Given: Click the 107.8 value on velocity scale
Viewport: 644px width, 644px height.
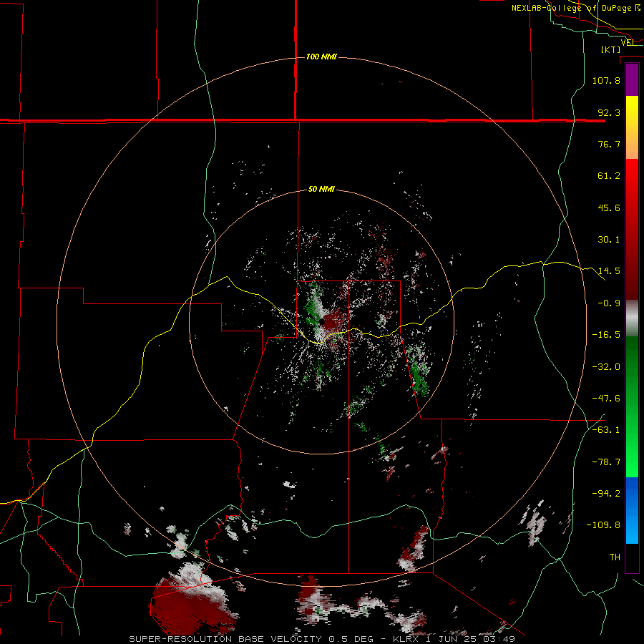Looking at the screenshot, I should tap(606, 80).
